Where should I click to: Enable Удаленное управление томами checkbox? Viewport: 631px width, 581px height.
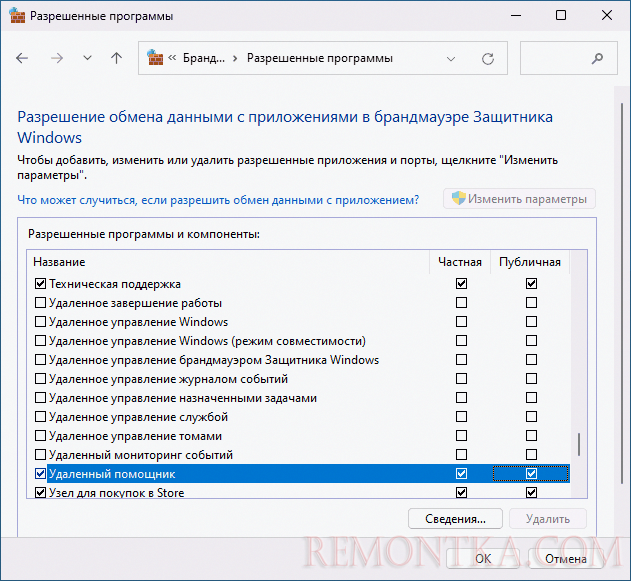click(40, 435)
